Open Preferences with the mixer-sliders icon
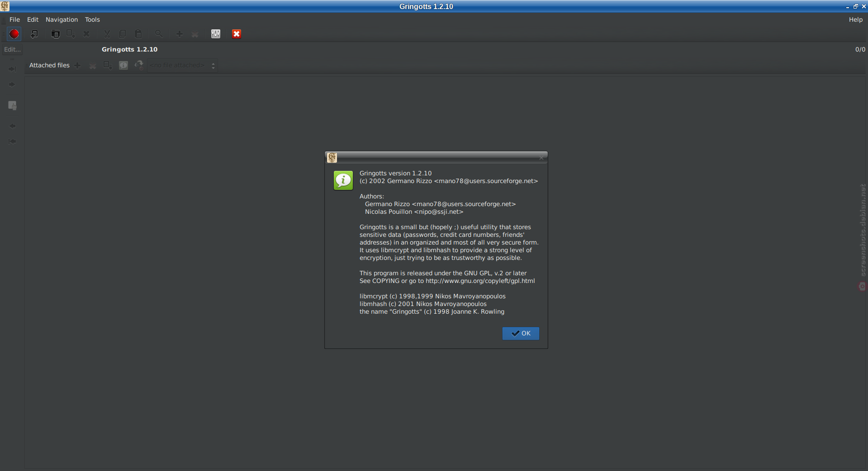 [x=216, y=34]
